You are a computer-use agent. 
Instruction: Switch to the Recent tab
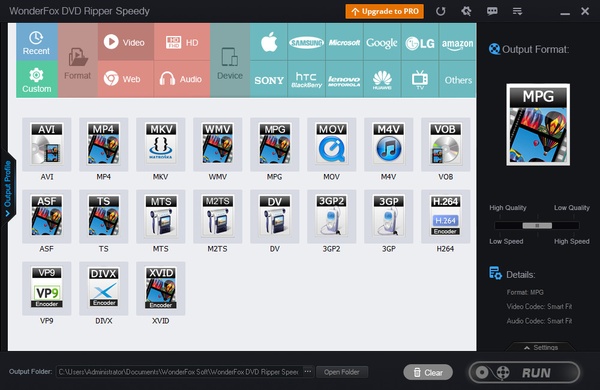point(36,42)
